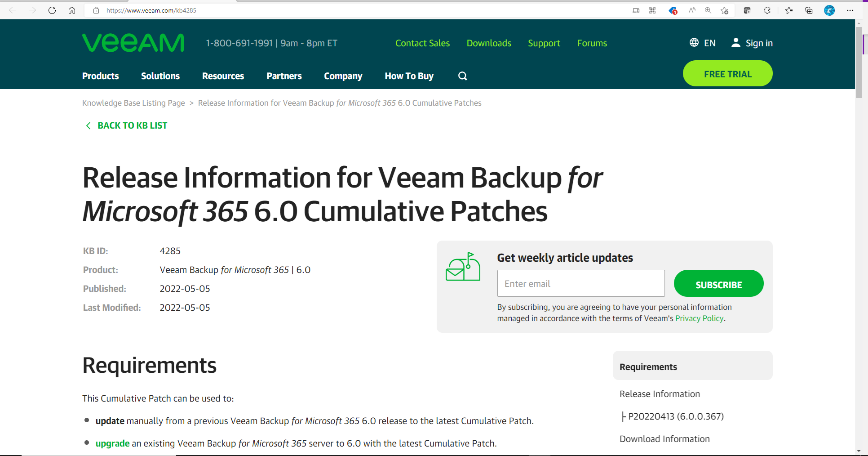Click the Enter email field
868x456 pixels.
[x=581, y=283]
